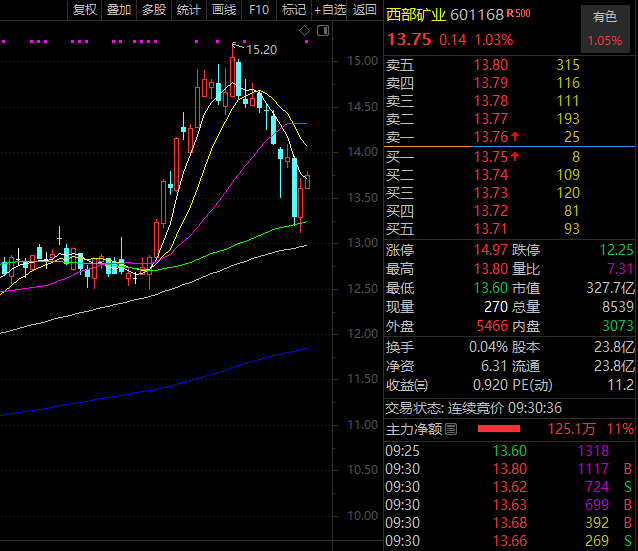
Task: Click the 15.20 high price flag marker
Action: point(258,49)
